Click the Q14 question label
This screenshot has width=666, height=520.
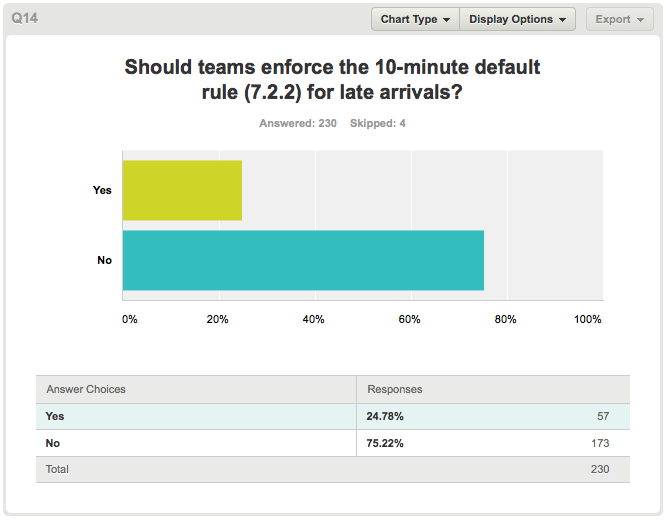tap(25, 18)
